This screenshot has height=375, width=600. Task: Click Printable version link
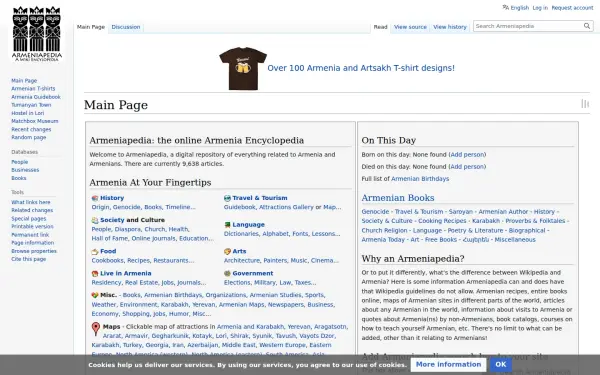tap(33, 227)
